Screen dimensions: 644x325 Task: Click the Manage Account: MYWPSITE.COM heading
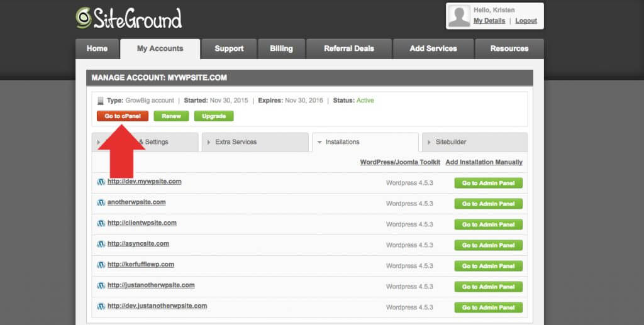(x=159, y=77)
